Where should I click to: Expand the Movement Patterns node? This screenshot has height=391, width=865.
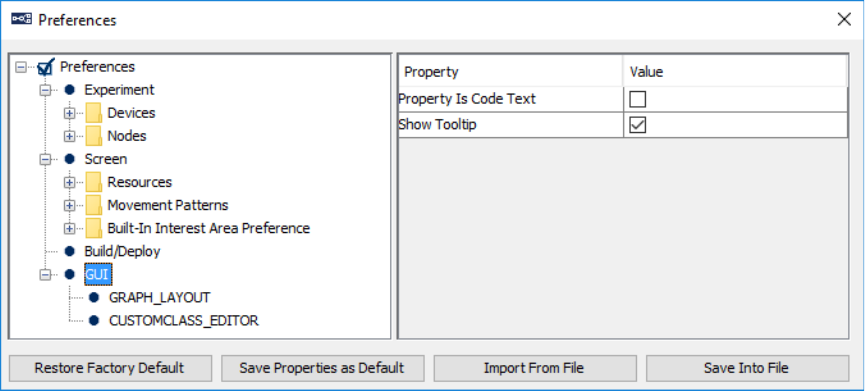(69, 206)
